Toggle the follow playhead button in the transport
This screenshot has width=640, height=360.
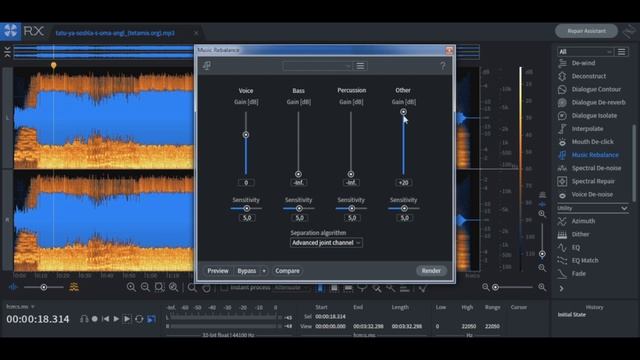[x=151, y=319]
